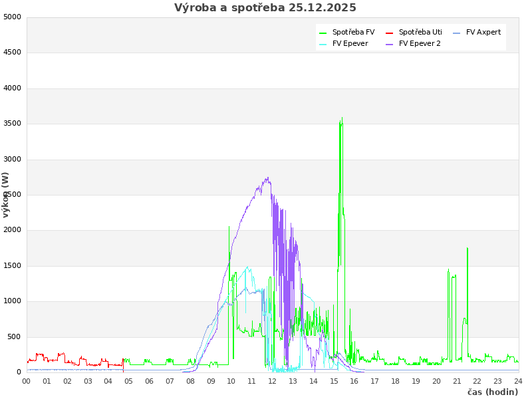Click the chart title Výroba a spotřeba 25.12.2025
The height and width of the screenshot is (399, 532).
pyautogui.click(x=265, y=8)
